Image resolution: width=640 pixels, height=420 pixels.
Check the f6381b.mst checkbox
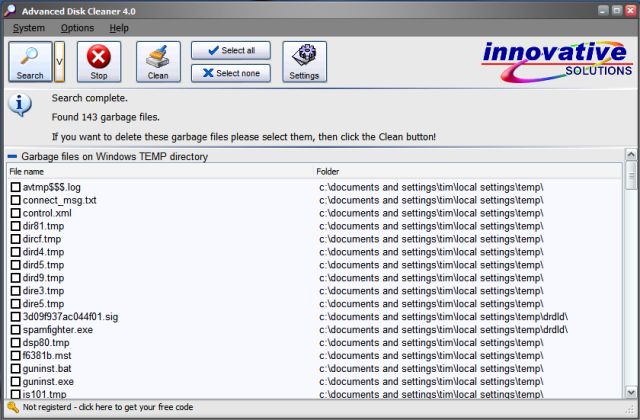point(16,356)
